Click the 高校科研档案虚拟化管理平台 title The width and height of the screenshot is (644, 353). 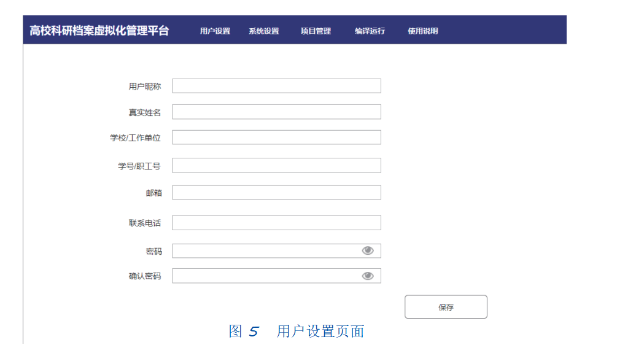pos(99,31)
